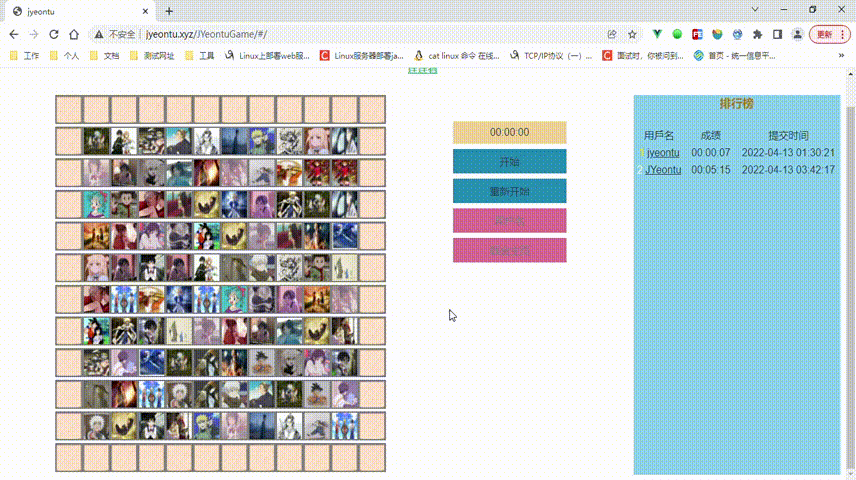Open a new tab with the plus icon
856x480 pixels.
[x=169, y=11]
